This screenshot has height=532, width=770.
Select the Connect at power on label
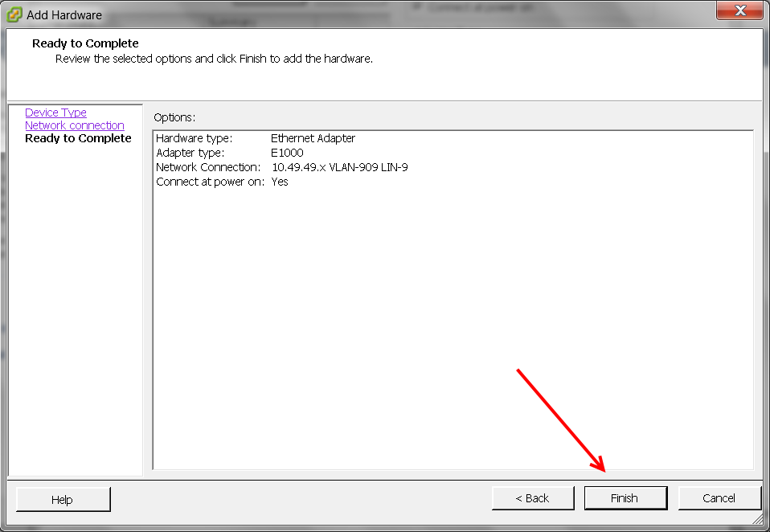click(x=210, y=182)
